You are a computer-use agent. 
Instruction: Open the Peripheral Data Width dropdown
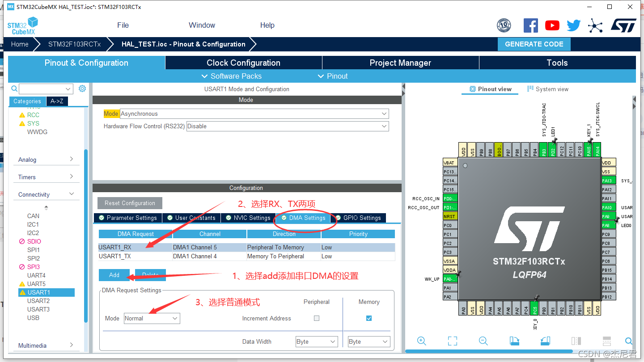(x=317, y=341)
